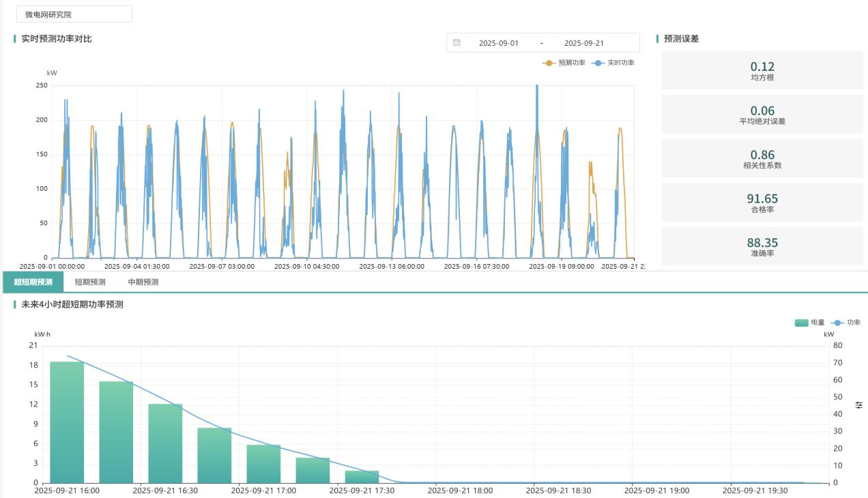Open start date 2025-09-01 picker
Screen dimensions: 868x498
[498, 43]
